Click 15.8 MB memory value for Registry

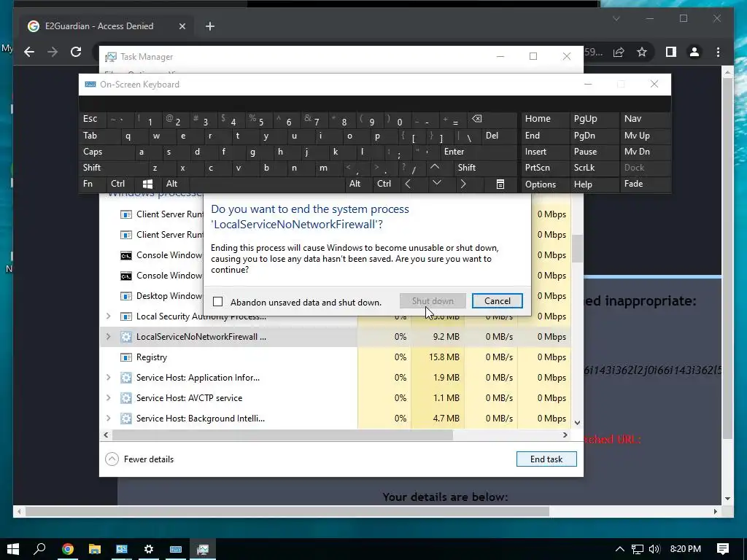(x=444, y=357)
